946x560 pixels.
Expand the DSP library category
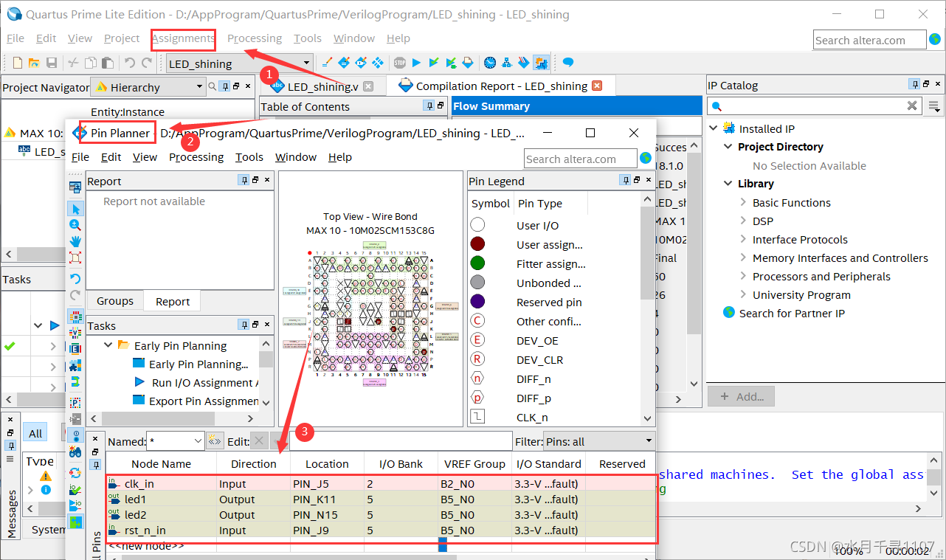(743, 221)
